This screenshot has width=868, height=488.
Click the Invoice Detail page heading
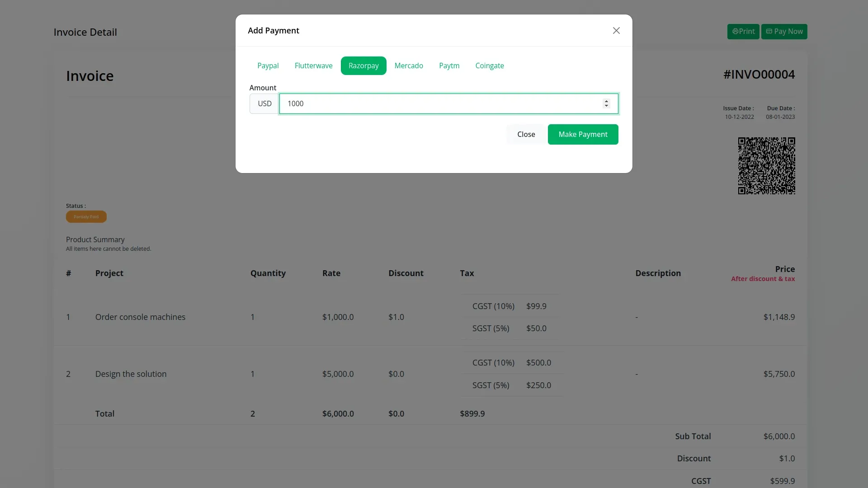[x=85, y=32]
